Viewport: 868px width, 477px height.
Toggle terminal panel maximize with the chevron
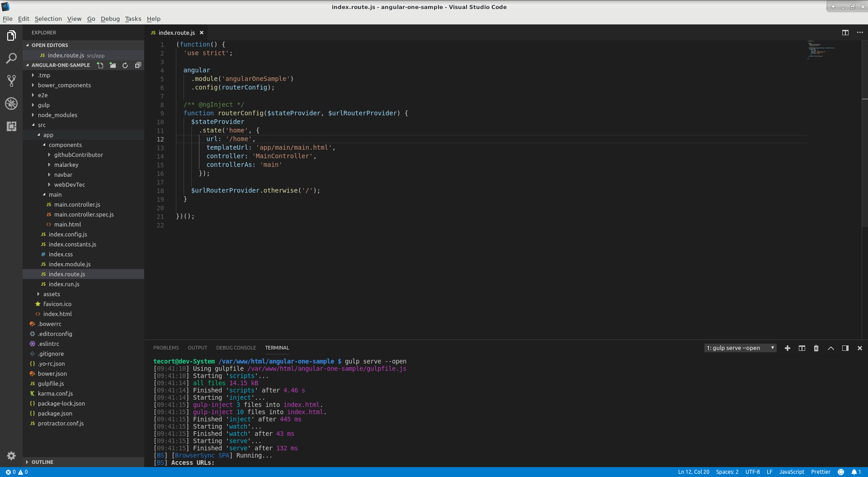click(830, 348)
